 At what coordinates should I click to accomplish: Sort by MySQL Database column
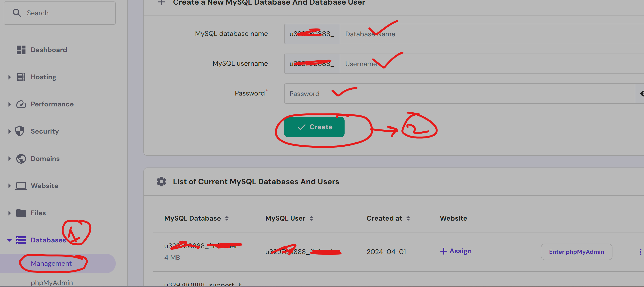point(227,219)
